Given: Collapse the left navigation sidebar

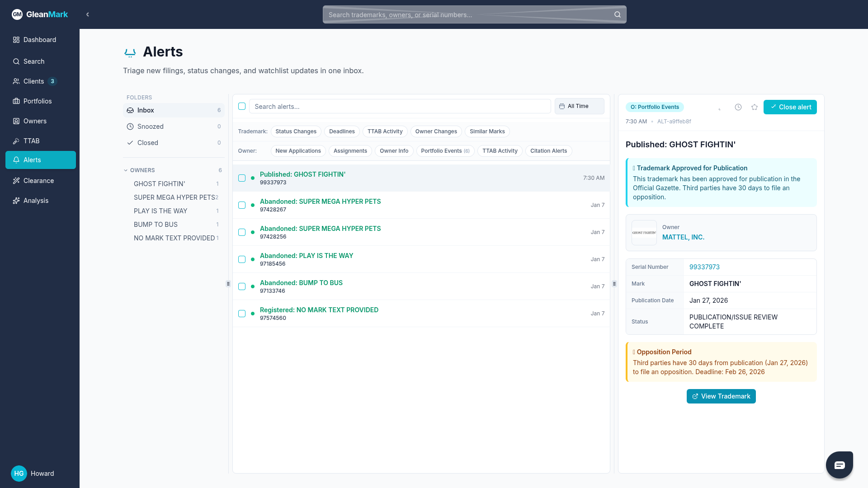Looking at the screenshot, I should pyautogui.click(x=88, y=14).
